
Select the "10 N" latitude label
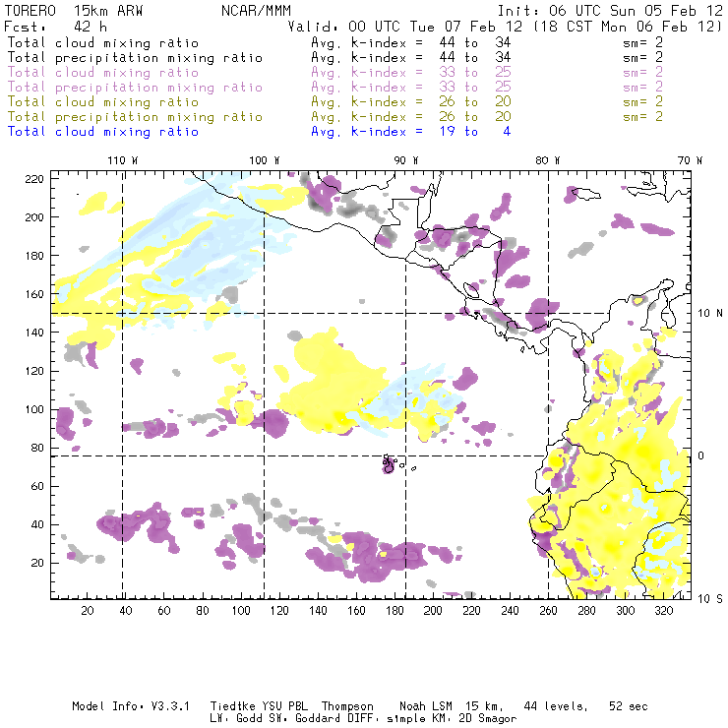(x=710, y=314)
